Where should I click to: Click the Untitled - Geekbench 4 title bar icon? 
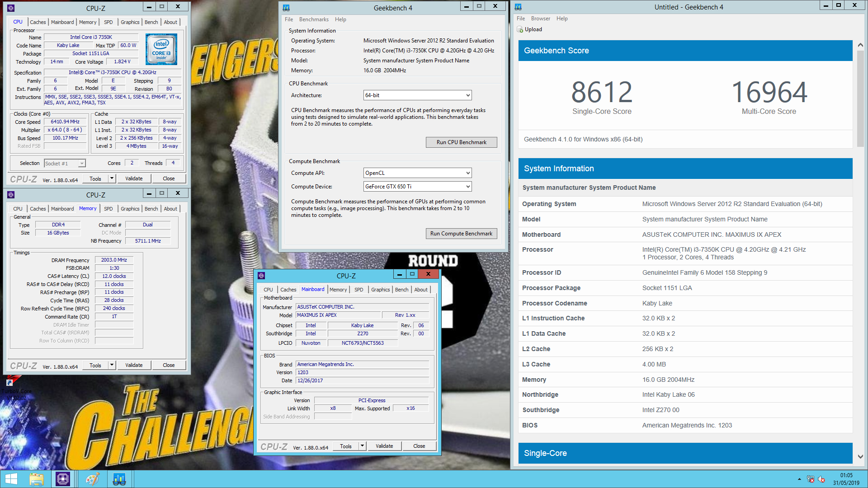[x=518, y=7]
